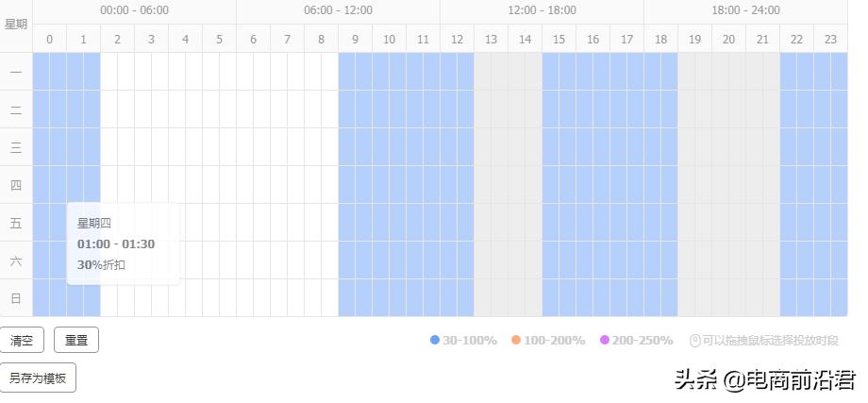Select the 00:00 - 06:00 time range header
The height and width of the screenshot is (403, 868).
[x=134, y=10]
